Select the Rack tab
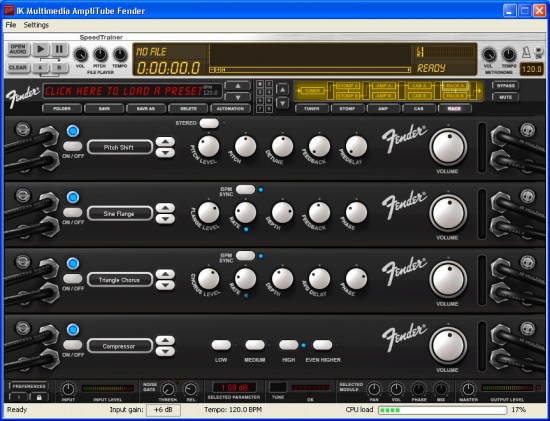550x421 pixels. pyautogui.click(x=455, y=108)
